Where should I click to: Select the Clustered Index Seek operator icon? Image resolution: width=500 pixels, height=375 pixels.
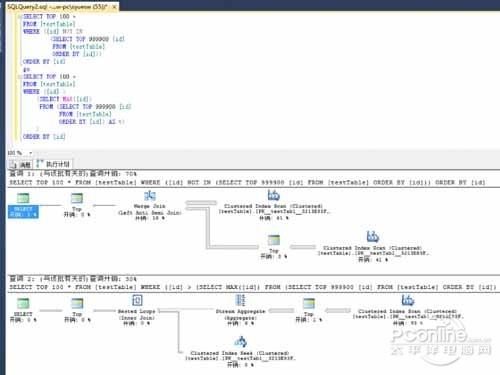tap(240, 342)
